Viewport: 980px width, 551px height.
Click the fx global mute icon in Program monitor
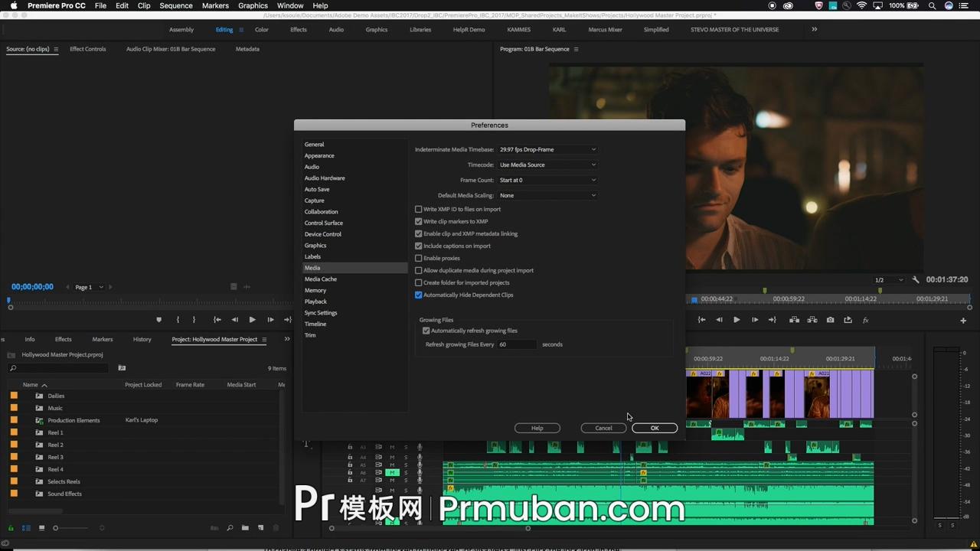(x=866, y=320)
